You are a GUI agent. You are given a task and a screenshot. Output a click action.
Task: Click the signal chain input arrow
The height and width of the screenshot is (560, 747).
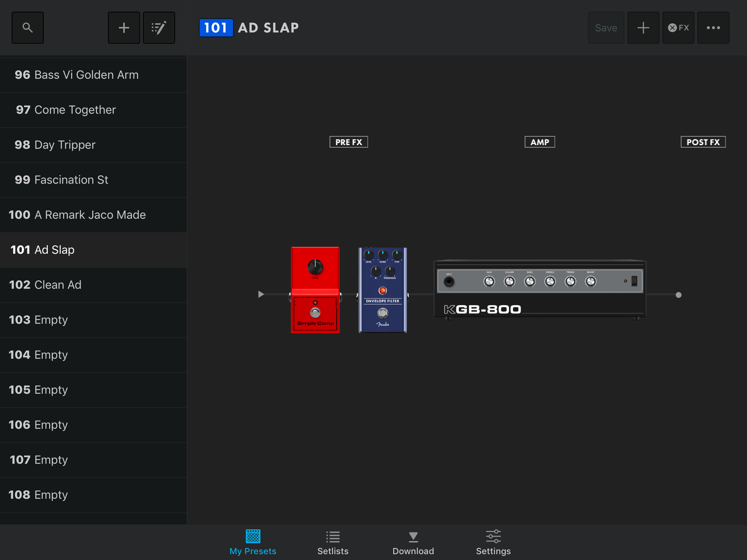tap(261, 294)
